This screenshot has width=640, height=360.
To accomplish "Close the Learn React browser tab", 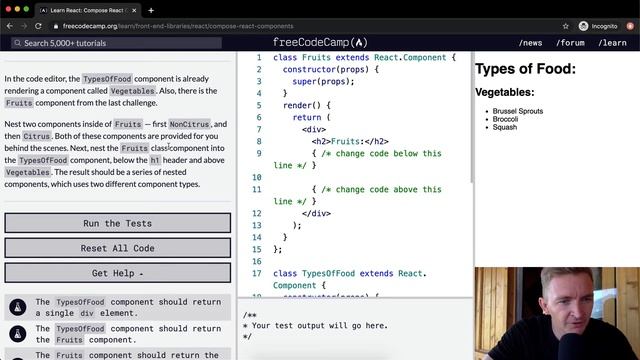I will point(134,10).
